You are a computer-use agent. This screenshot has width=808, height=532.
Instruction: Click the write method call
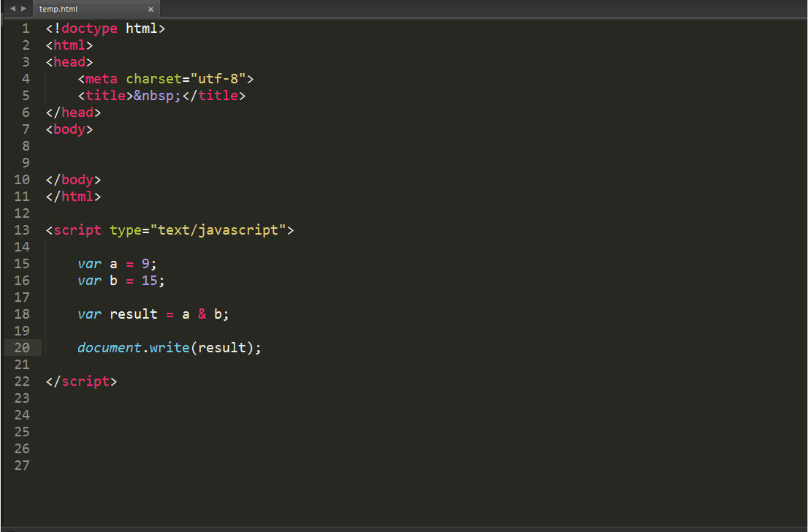point(169,348)
